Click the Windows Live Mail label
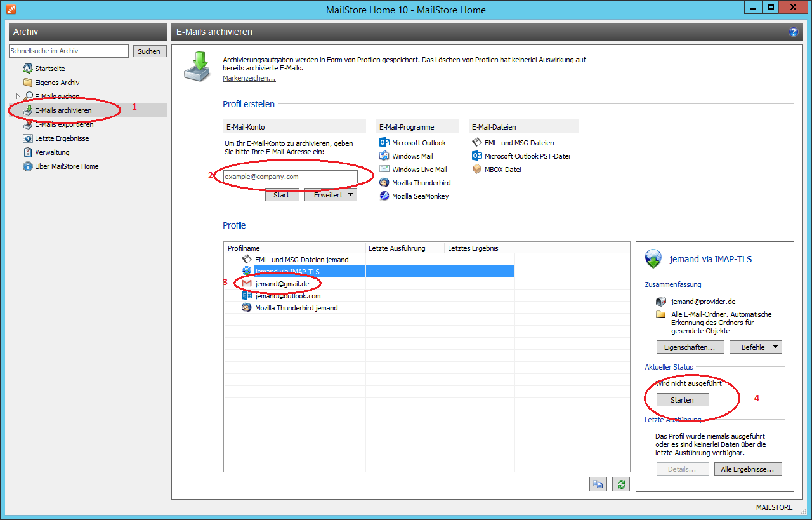This screenshot has height=520, width=812. 419,170
